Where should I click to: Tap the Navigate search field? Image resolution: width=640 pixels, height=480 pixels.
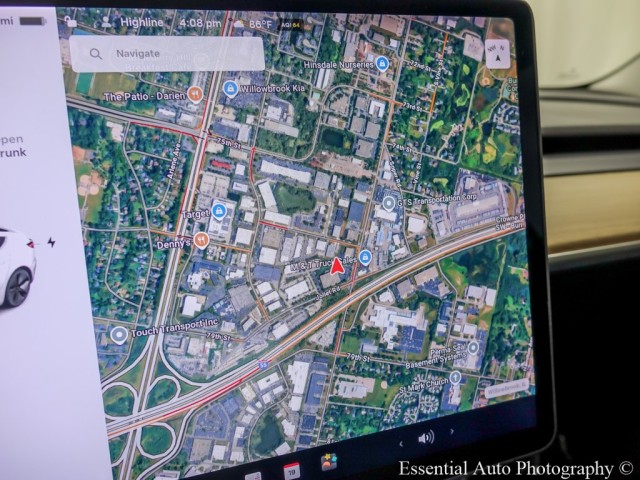coord(167,54)
